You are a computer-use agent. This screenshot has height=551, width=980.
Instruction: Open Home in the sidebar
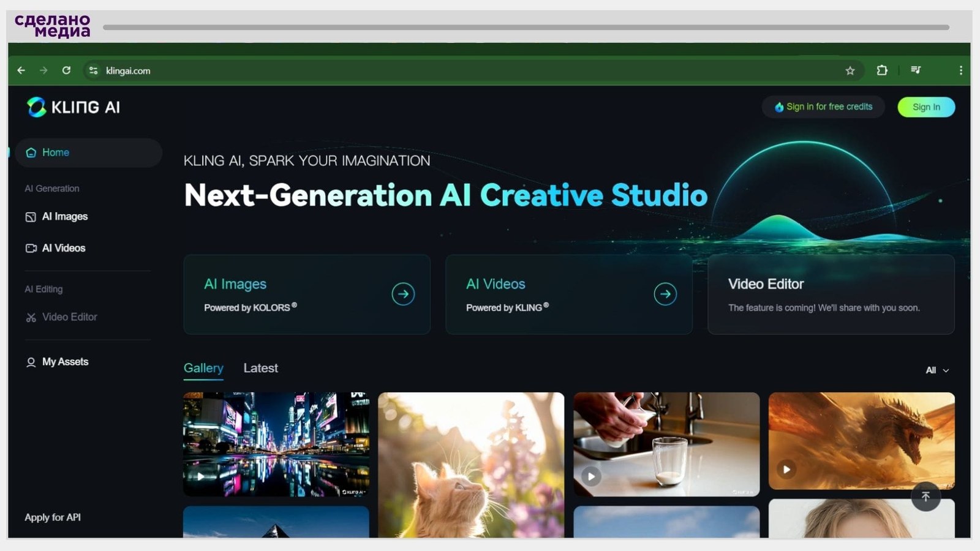click(x=89, y=152)
